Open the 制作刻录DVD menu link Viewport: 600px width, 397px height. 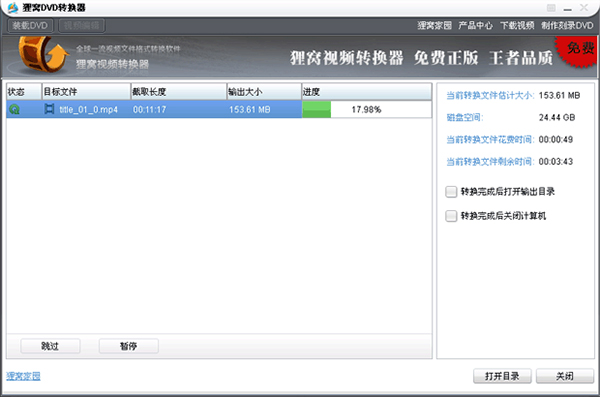567,26
